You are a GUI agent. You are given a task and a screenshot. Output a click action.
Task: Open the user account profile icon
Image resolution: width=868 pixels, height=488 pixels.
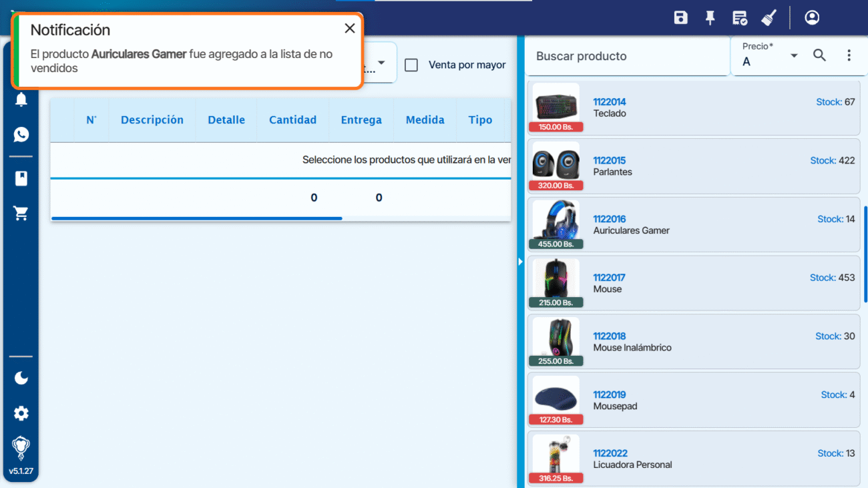[x=812, y=18]
